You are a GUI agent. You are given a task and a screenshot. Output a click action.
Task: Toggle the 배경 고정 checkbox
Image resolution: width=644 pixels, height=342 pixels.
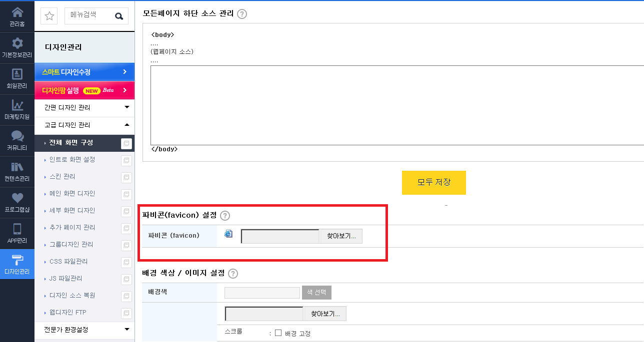click(278, 333)
